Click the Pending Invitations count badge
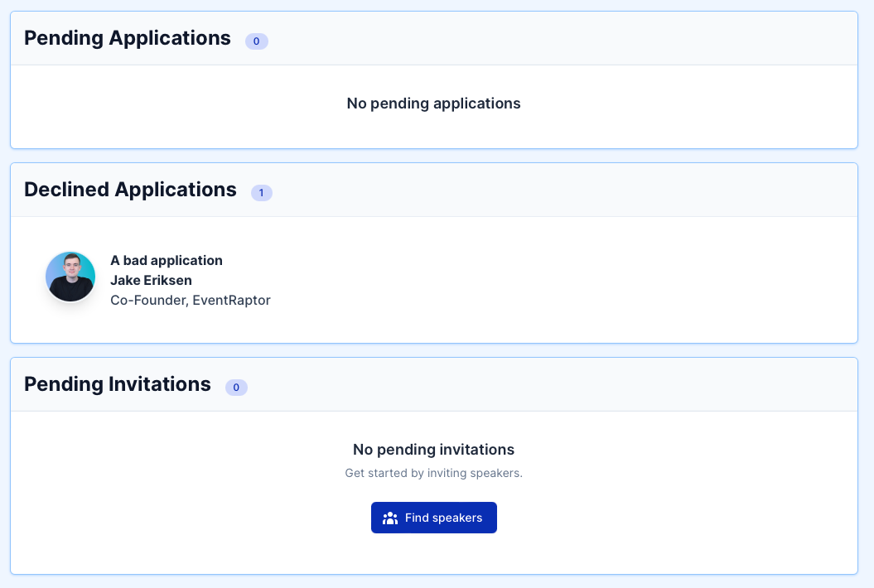Viewport: 874px width, 588px height. tap(236, 387)
